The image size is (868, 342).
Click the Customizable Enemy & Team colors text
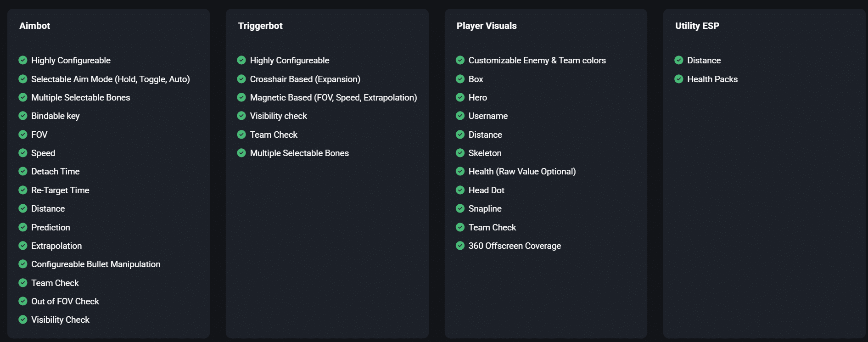(537, 60)
